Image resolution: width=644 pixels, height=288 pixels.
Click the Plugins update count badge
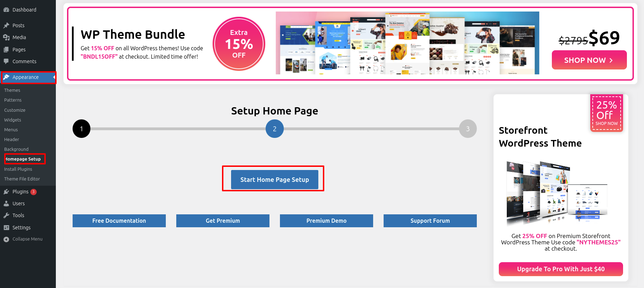pos(34,192)
